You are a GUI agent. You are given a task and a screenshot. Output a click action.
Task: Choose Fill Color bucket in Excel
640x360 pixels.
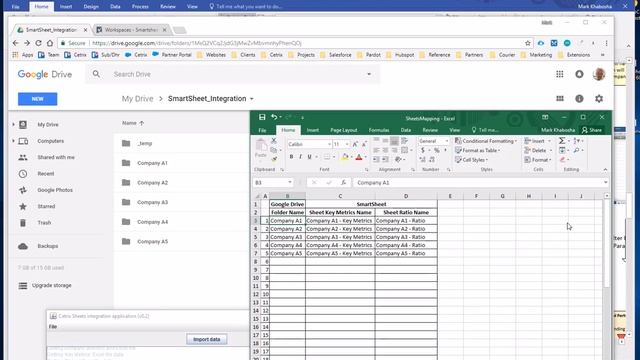(344, 157)
